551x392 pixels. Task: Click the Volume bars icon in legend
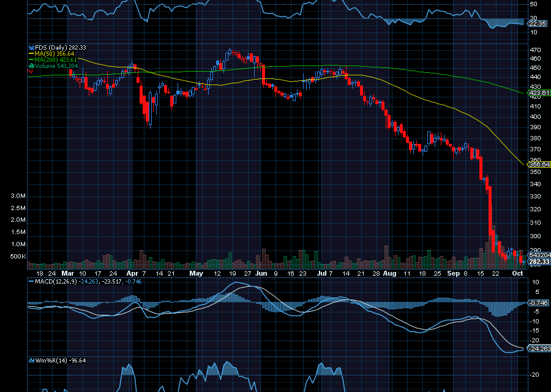click(31, 66)
